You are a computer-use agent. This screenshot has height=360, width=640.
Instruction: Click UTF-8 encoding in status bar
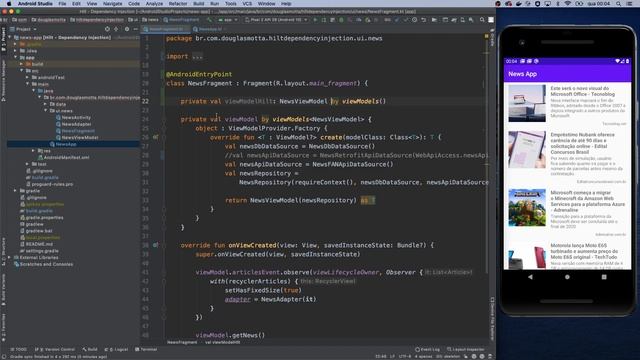point(405,356)
